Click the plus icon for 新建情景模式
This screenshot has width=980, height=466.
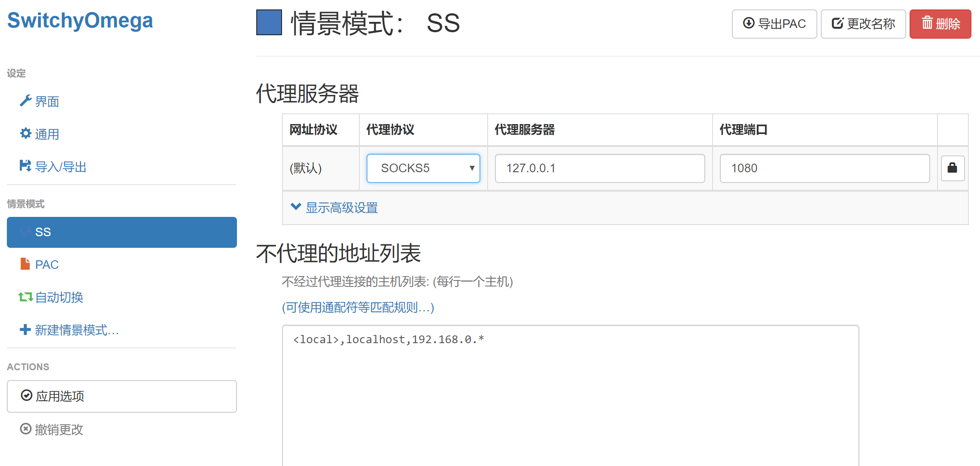pyautogui.click(x=25, y=329)
